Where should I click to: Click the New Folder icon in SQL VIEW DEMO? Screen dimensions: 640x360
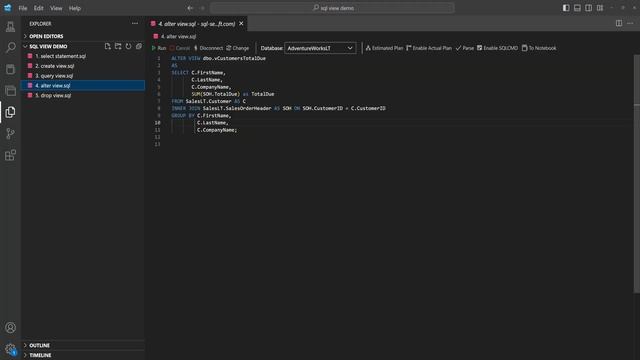pos(118,47)
